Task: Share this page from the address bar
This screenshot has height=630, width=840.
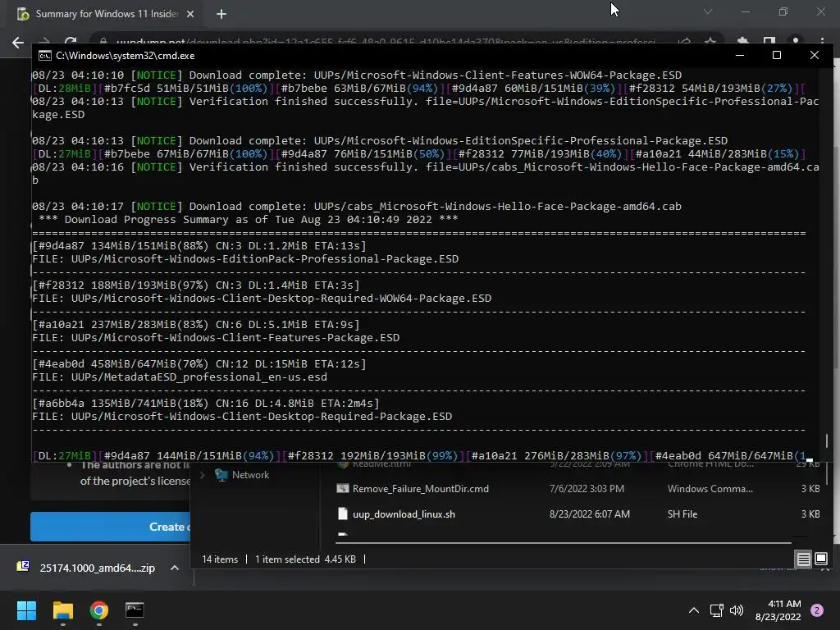Action: [684, 42]
